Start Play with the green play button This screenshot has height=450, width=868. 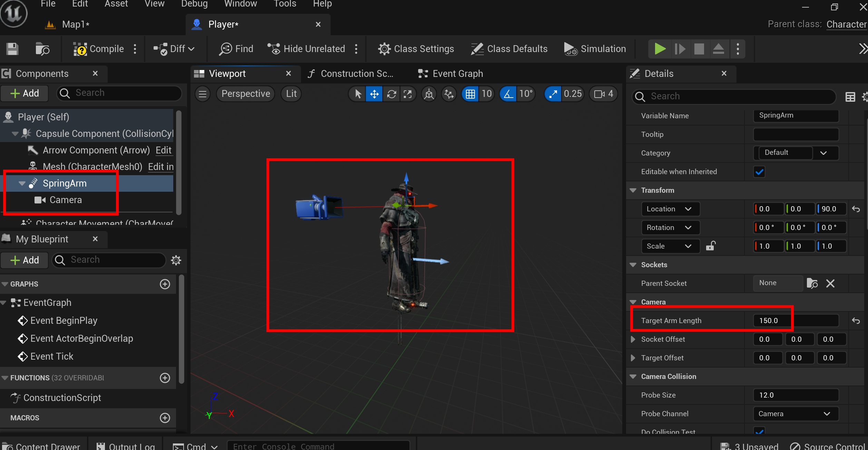pyautogui.click(x=660, y=49)
